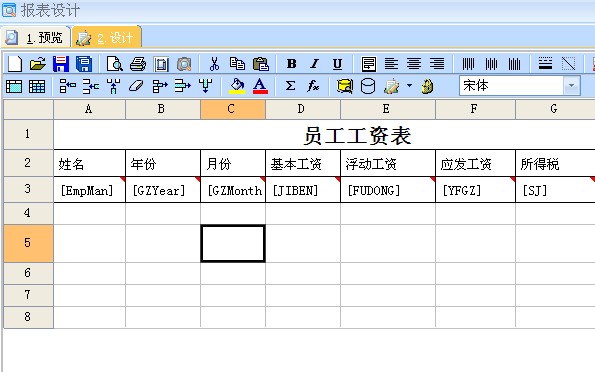Select the 年份 header cell
Viewport: 595px width, 372px height.
163,163
